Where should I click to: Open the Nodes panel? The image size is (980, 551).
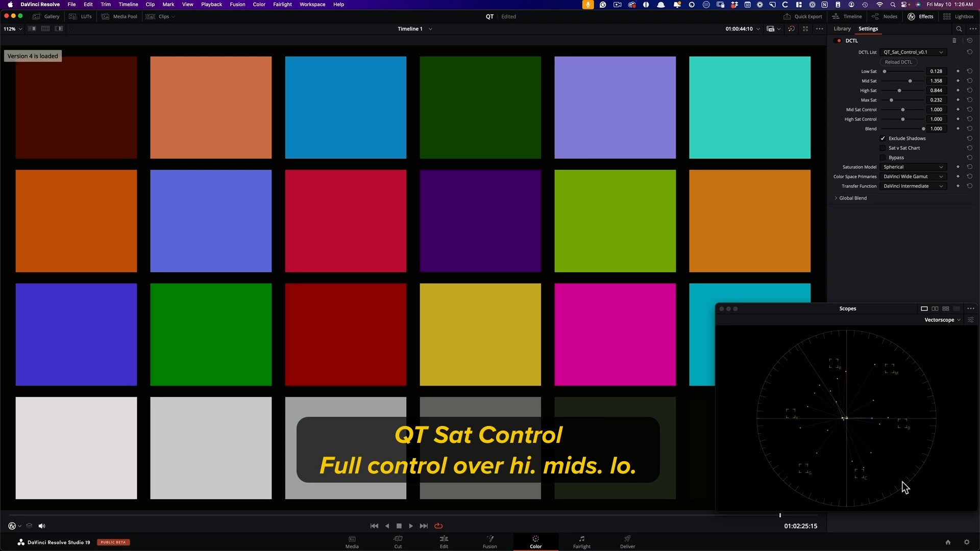[x=885, y=16]
